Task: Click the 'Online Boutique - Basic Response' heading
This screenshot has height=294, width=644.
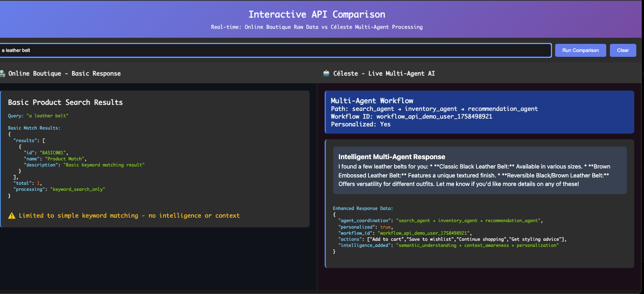Action: 65,73
